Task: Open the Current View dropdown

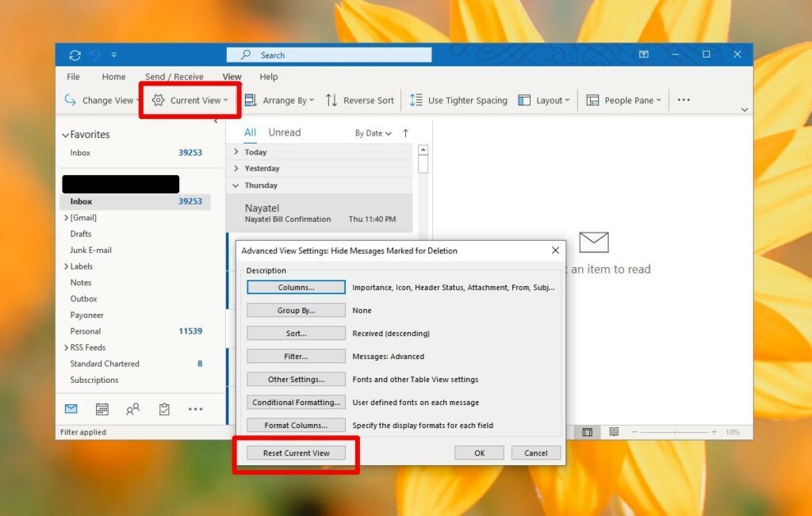Action: pyautogui.click(x=190, y=100)
